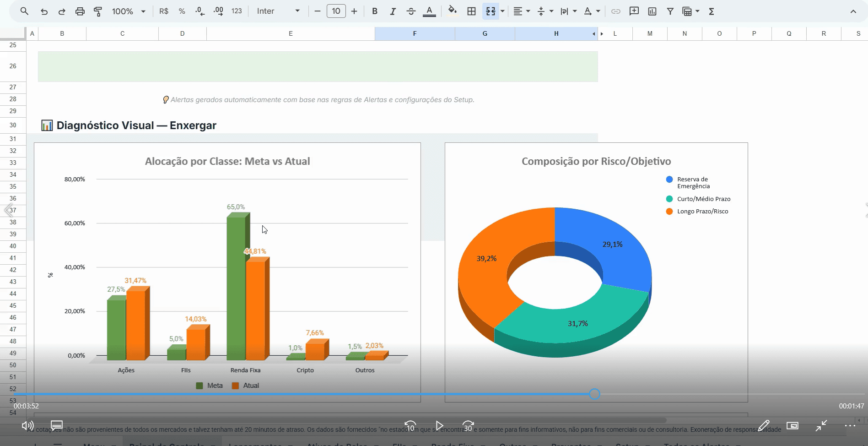Open the 100% zoom dropdown

click(129, 11)
